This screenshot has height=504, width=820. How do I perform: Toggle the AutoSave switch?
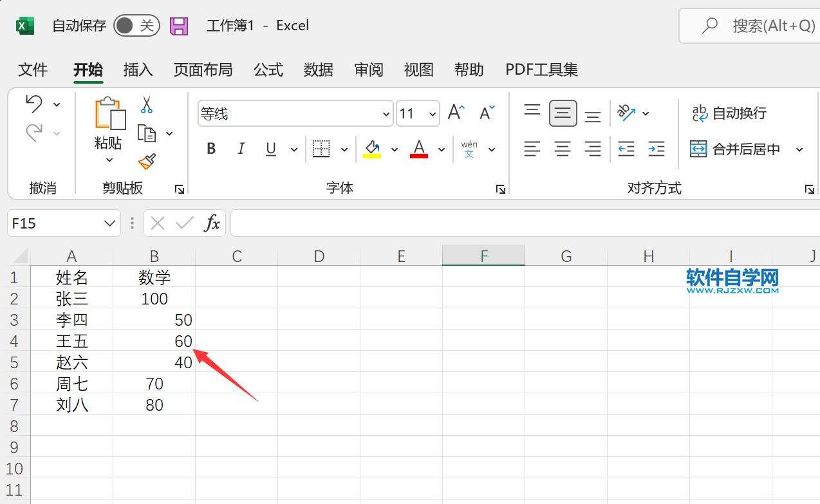[x=136, y=26]
